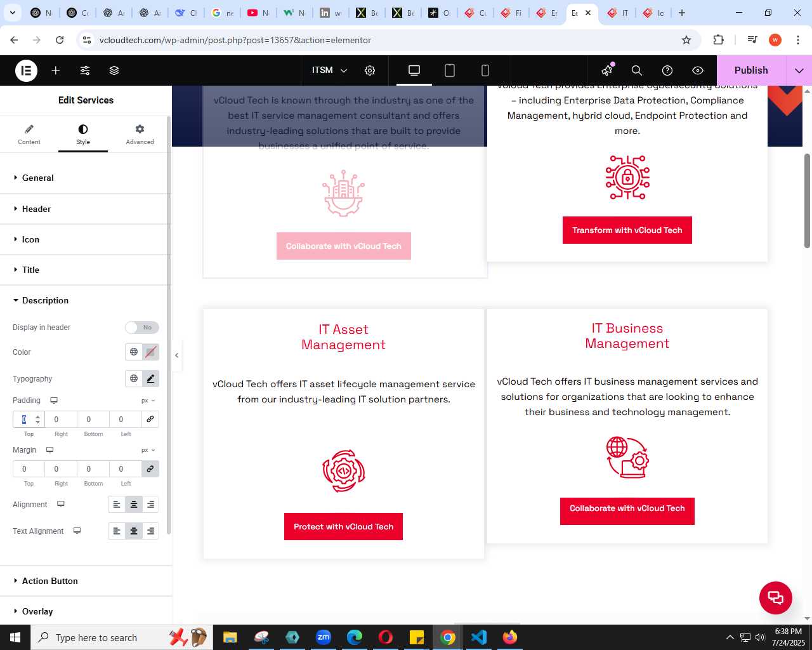Screen dimensions: 812x650
Task: Toggle Margin link values icon
Action: pyautogui.click(x=150, y=468)
